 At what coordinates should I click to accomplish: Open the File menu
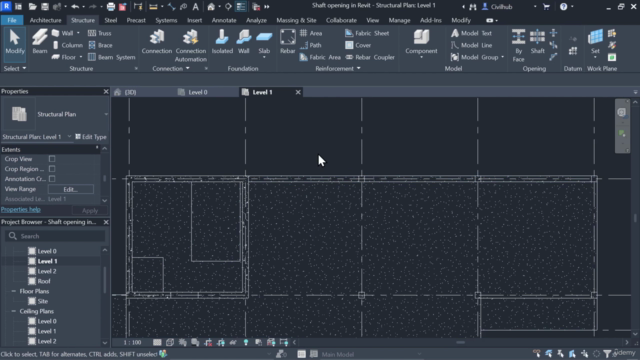(x=12, y=20)
